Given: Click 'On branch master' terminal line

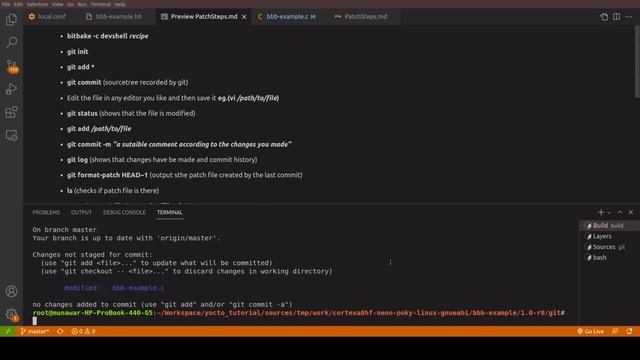Looking at the screenshot, I should coord(64,230).
